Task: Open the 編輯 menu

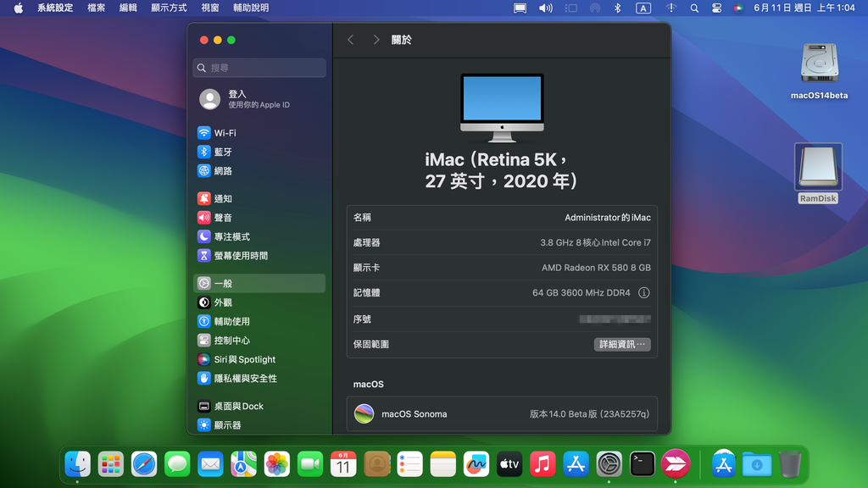Action: click(128, 8)
